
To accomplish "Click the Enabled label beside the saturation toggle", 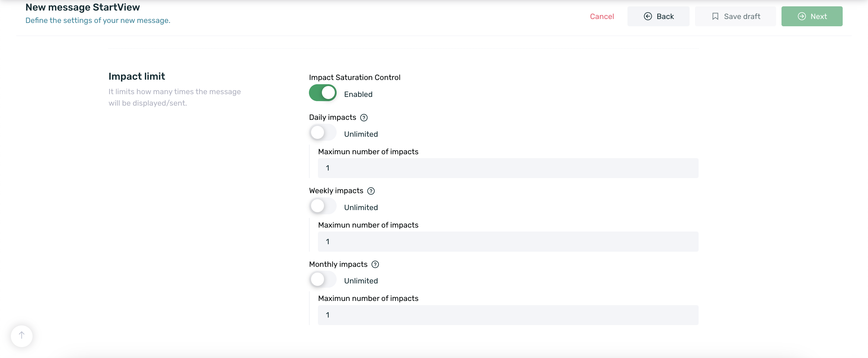I will pos(358,94).
